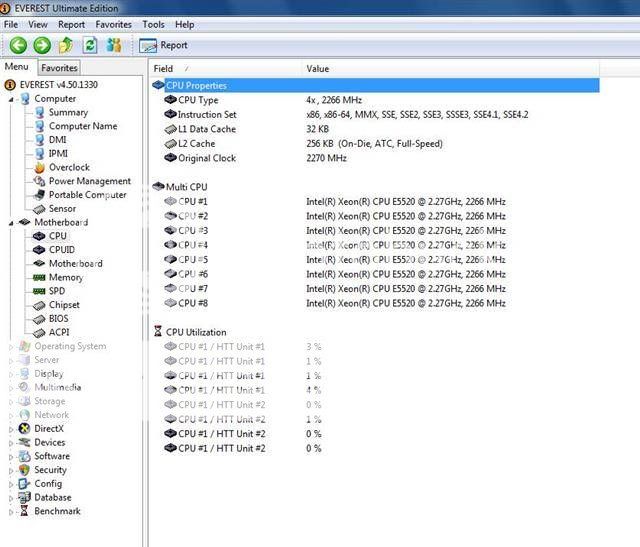Click the green Back arrow toolbar icon
This screenshot has height=547, width=640.
18,45
